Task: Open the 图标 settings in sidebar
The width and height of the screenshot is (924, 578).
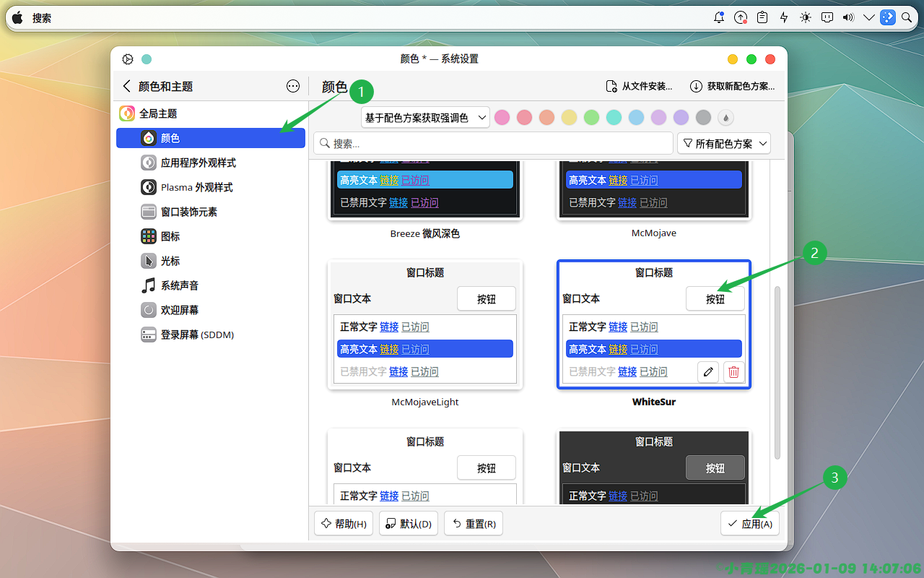Action: pyautogui.click(x=170, y=236)
